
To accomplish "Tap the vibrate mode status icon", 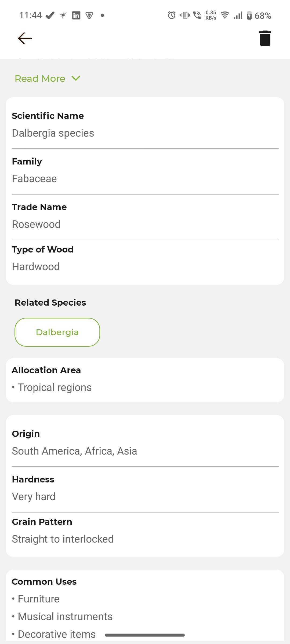I will pyautogui.click(x=185, y=15).
